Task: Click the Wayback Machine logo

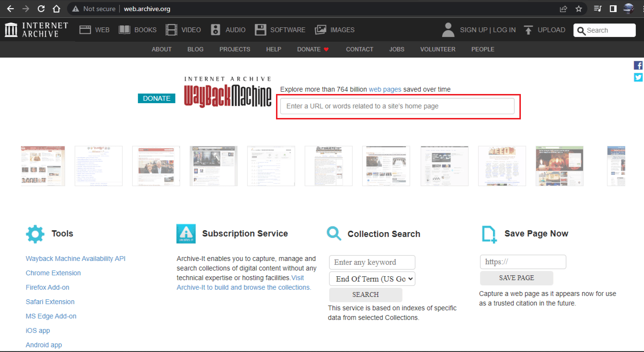Action: coord(228,92)
